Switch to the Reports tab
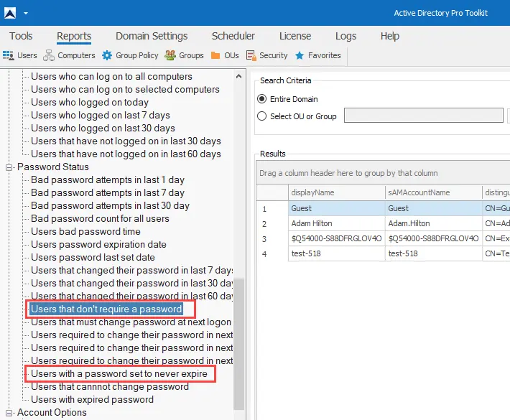 click(74, 36)
